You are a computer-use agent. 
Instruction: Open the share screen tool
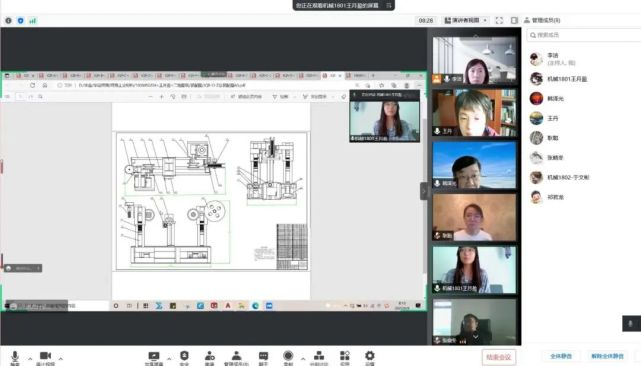coord(154,357)
